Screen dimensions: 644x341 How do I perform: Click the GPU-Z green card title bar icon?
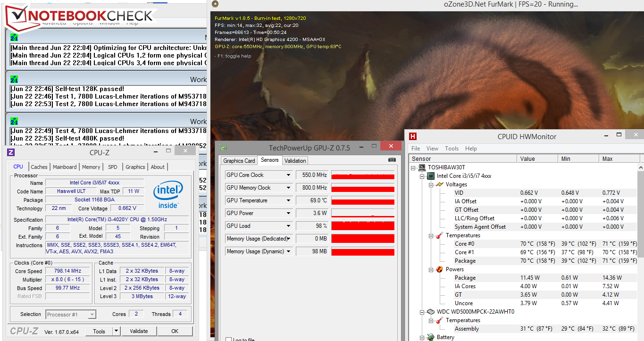pyautogui.click(x=224, y=148)
